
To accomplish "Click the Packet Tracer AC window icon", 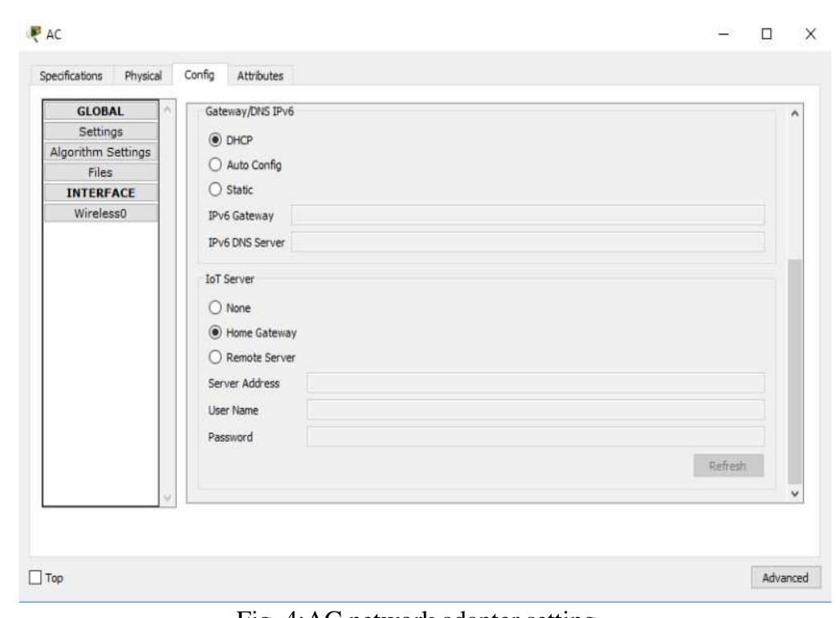I will pos(32,36).
